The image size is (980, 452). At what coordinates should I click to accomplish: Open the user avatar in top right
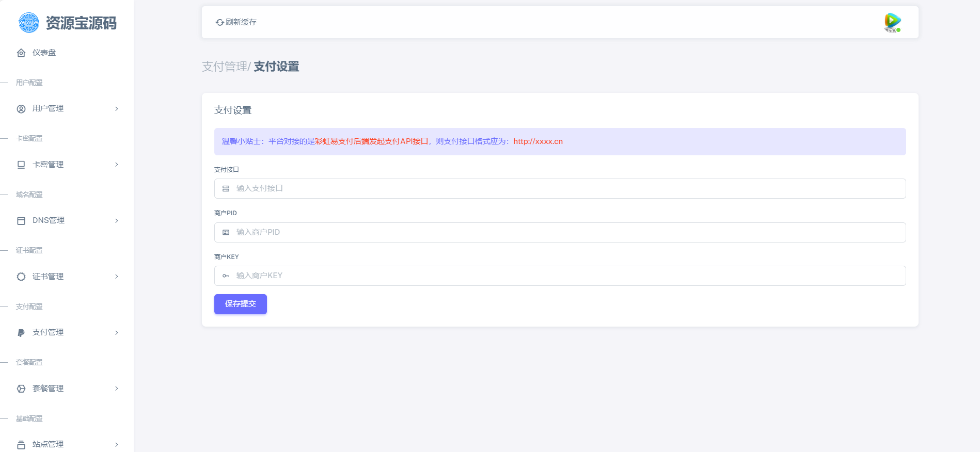(x=892, y=22)
